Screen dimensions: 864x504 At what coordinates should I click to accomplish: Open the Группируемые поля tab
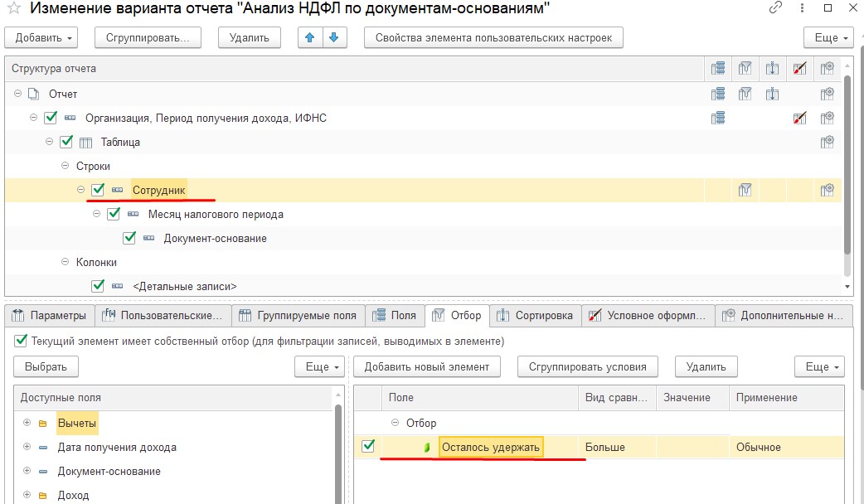coord(299,316)
